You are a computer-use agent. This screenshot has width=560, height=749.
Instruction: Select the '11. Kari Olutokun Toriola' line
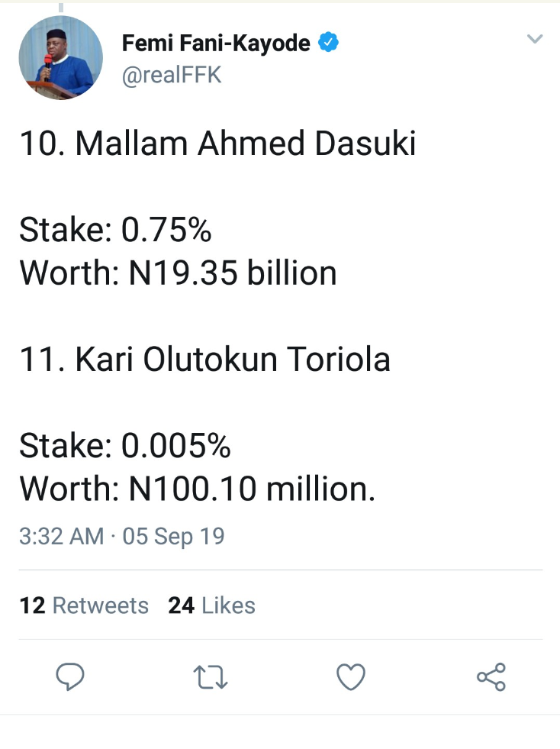point(204,359)
